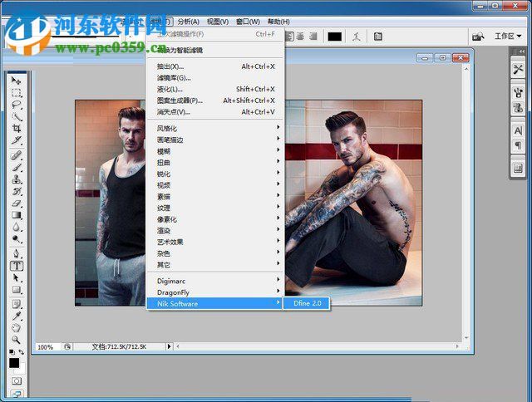Expand the collapsed panel dock
This screenshot has width=532, height=402.
pos(522,51)
